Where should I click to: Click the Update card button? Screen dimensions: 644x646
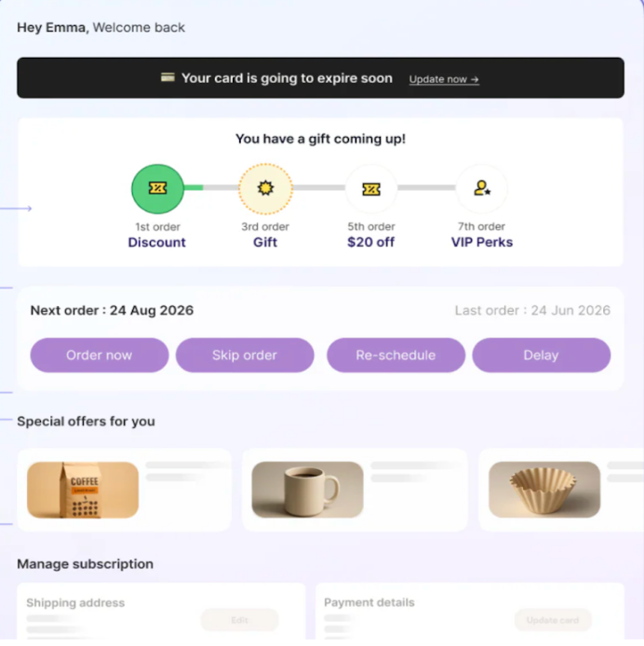[x=552, y=620]
